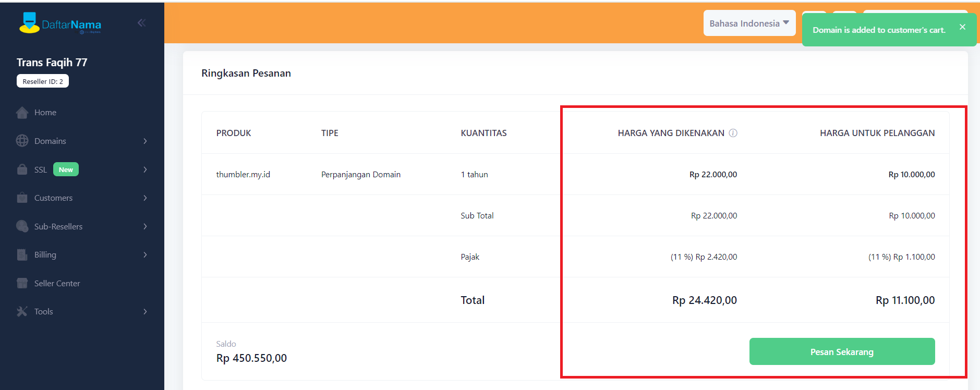Screen dimensions: 980x390
Task: Expand the Billing submenu chevron
Action: click(x=145, y=255)
